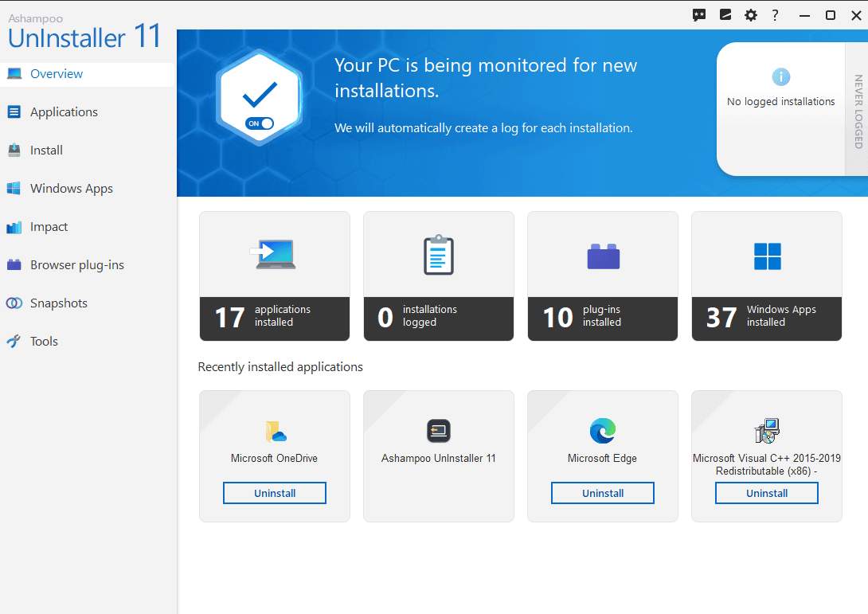
Task: Uninstall Microsoft OneDrive
Action: [x=274, y=492]
